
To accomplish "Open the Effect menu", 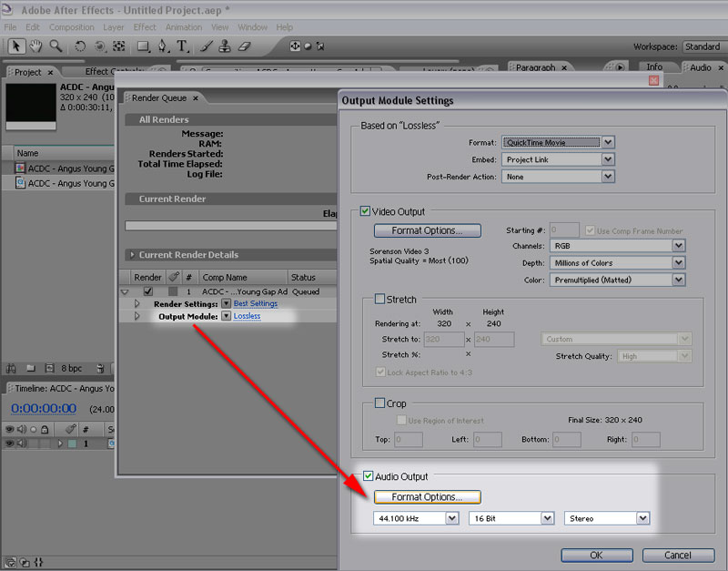I will tap(145, 27).
